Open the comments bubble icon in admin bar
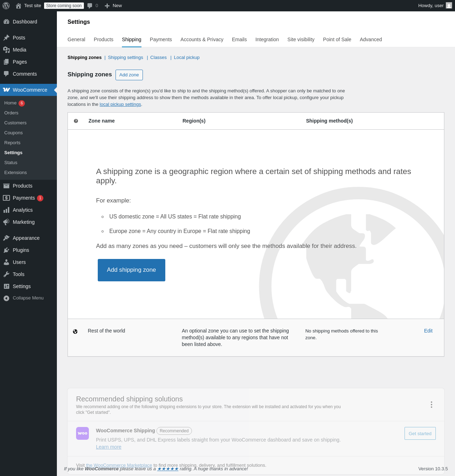455x476 pixels. (90, 6)
